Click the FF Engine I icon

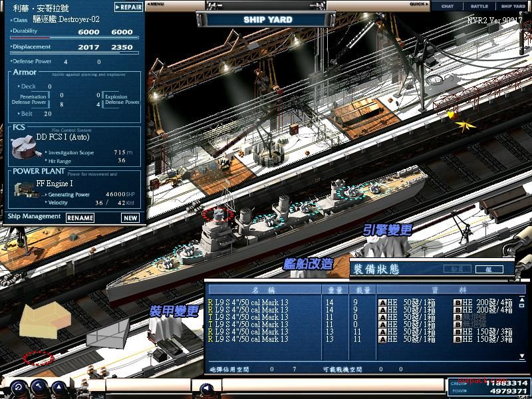23,189
